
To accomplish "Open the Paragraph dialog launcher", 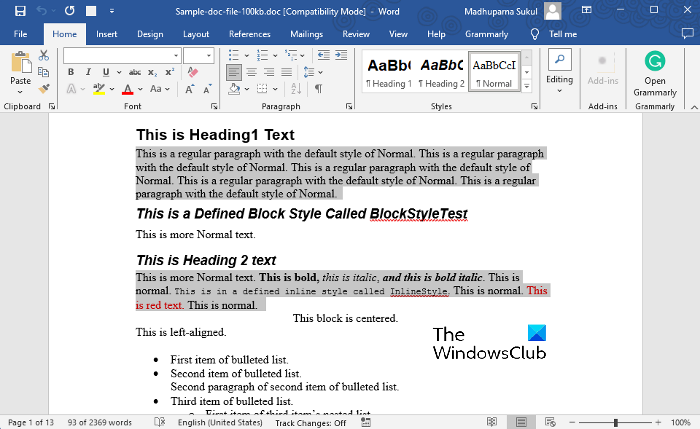I will pyautogui.click(x=349, y=106).
